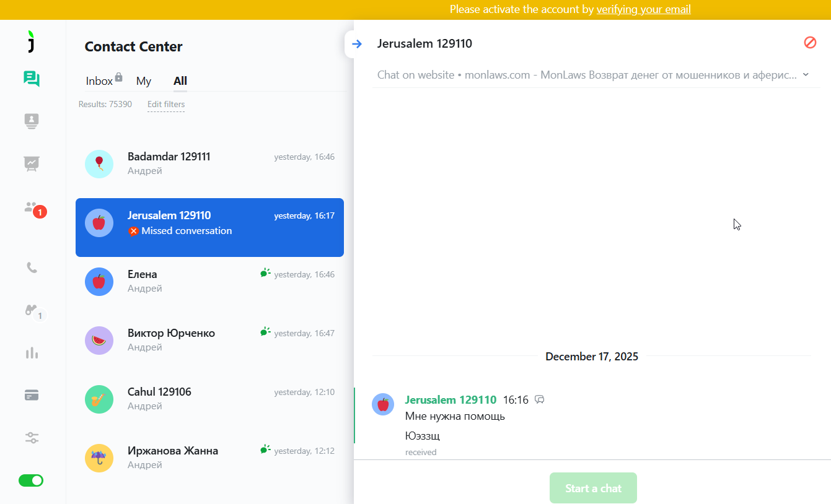The width and height of the screenshot is (831, 504).
Task: Click the green chat icon beside Елена's time
Action: (265, 272)
